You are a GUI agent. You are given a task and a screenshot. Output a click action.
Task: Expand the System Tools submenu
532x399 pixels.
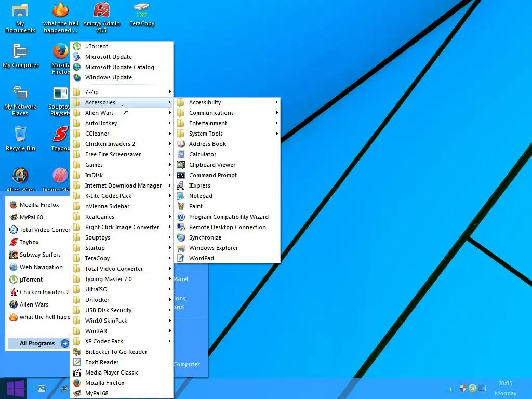click(227, 134)
